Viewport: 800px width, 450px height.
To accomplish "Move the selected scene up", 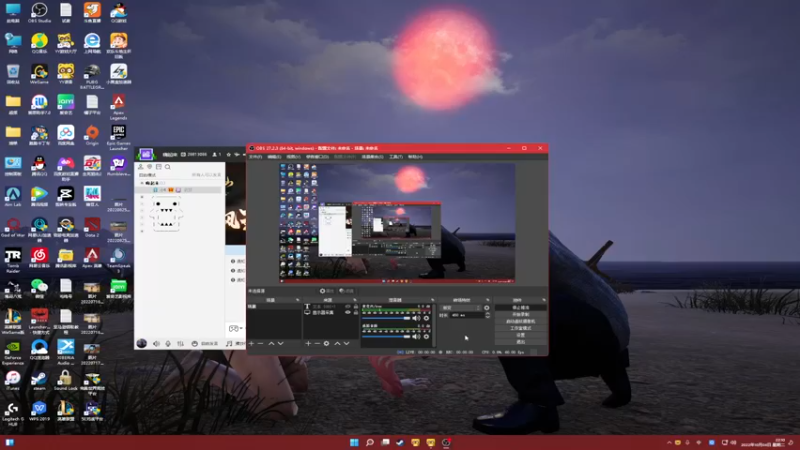I will tap(271, 343).
